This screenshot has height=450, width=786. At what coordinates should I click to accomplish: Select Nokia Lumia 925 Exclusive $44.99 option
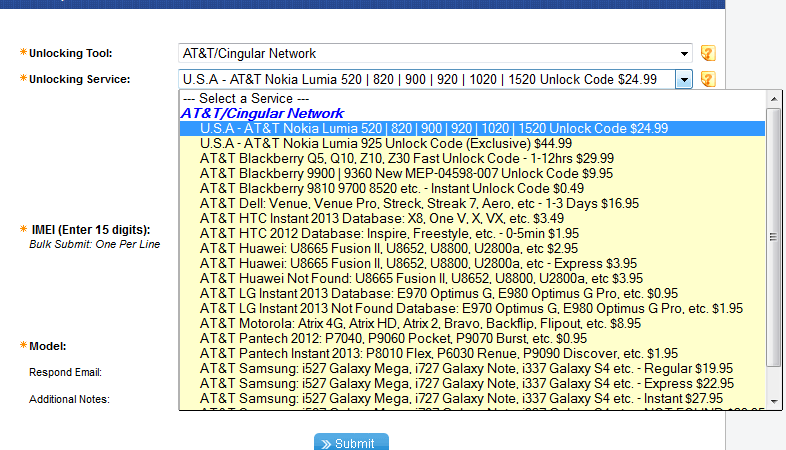click(472, 143)
